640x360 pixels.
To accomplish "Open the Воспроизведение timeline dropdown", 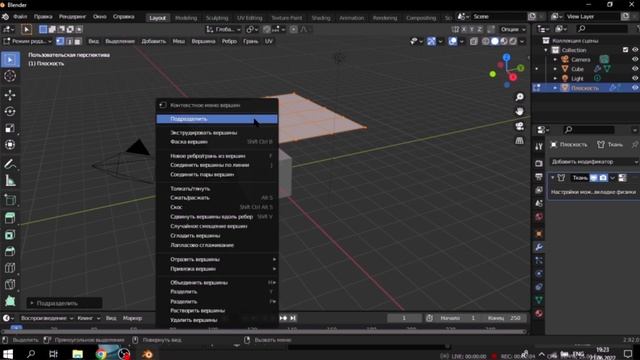I will click(x=47, y=318).
